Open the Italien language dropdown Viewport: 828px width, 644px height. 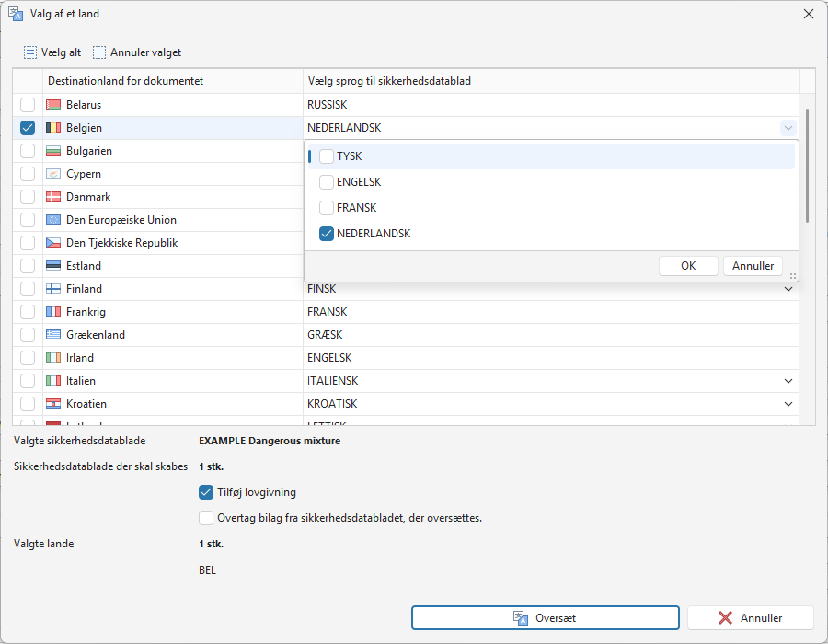(788, 381)
